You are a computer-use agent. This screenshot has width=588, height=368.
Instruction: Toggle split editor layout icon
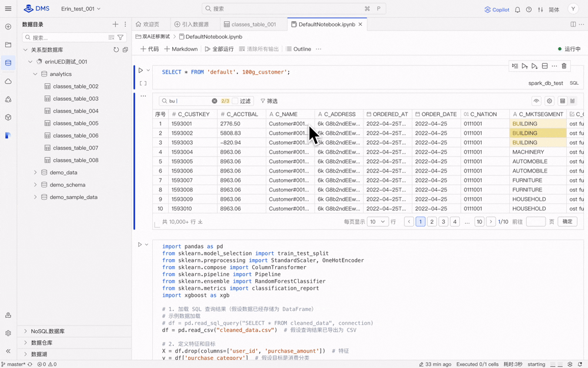(x=573, y=24)
